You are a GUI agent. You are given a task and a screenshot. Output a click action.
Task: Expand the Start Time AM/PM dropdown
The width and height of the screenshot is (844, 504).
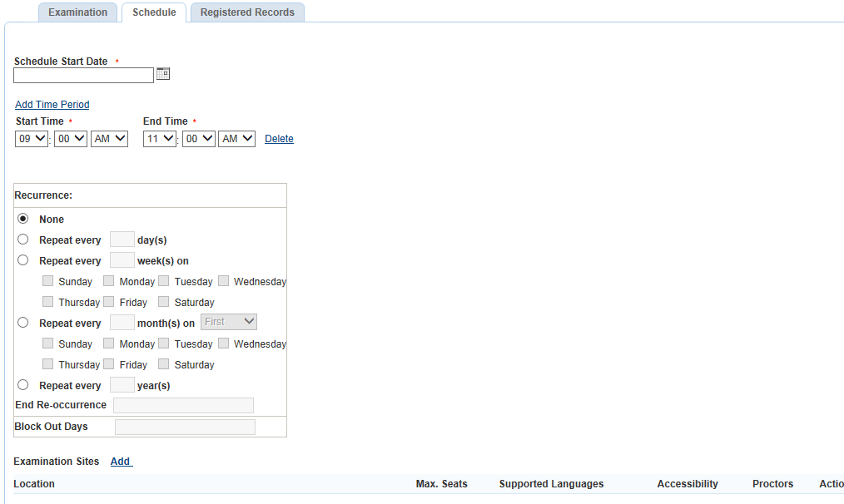point(109,139)
